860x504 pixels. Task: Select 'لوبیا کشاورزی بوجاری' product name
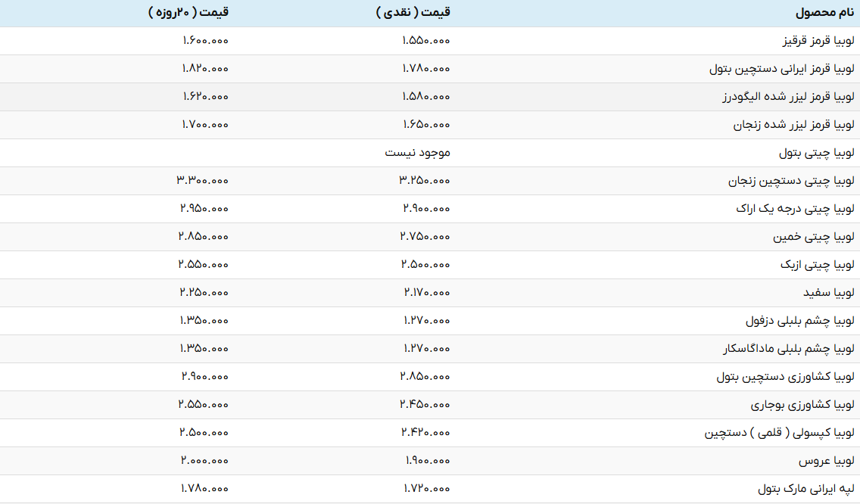pos(803,405)
